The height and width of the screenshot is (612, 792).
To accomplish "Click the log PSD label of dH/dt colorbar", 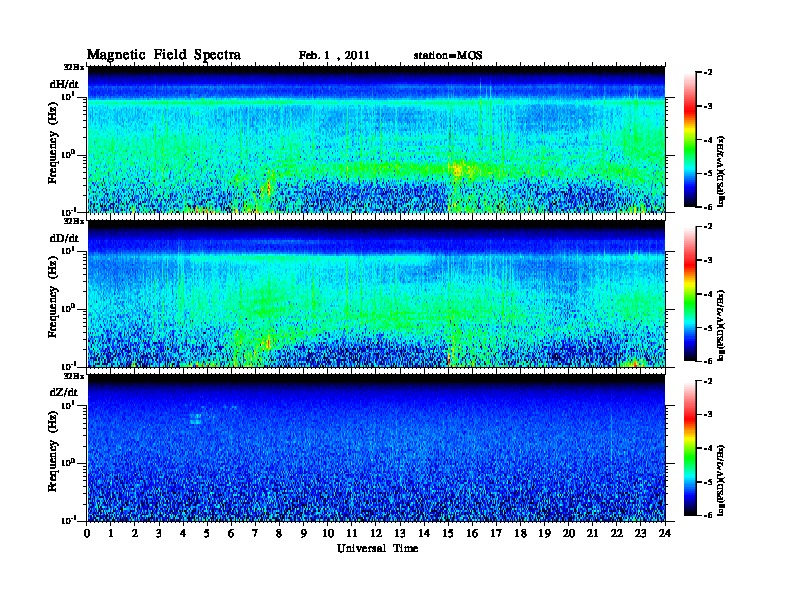I will tap(721, 171).
